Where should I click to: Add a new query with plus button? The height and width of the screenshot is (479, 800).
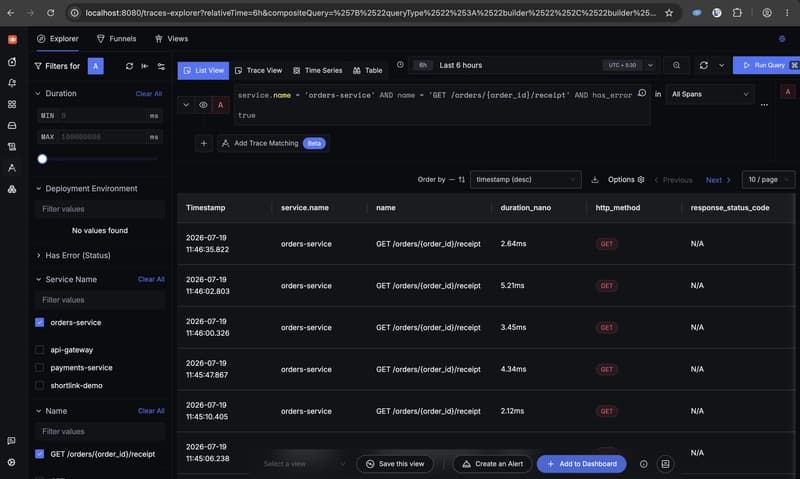click(x=204, y=143)
